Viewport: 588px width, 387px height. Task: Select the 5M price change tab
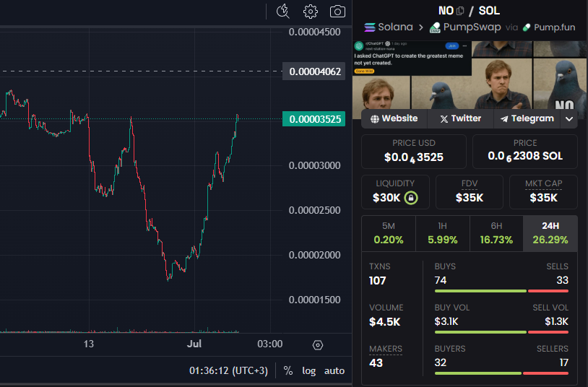click(x=389, y=233)
